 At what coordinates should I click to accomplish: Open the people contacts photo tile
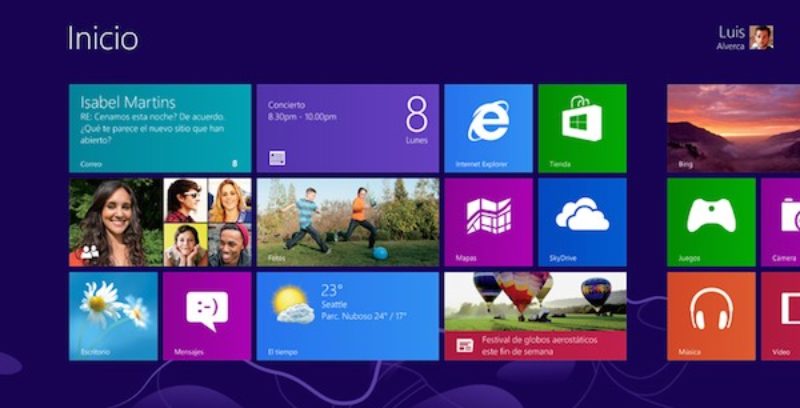pyautogui.click(x=160, y=222)
